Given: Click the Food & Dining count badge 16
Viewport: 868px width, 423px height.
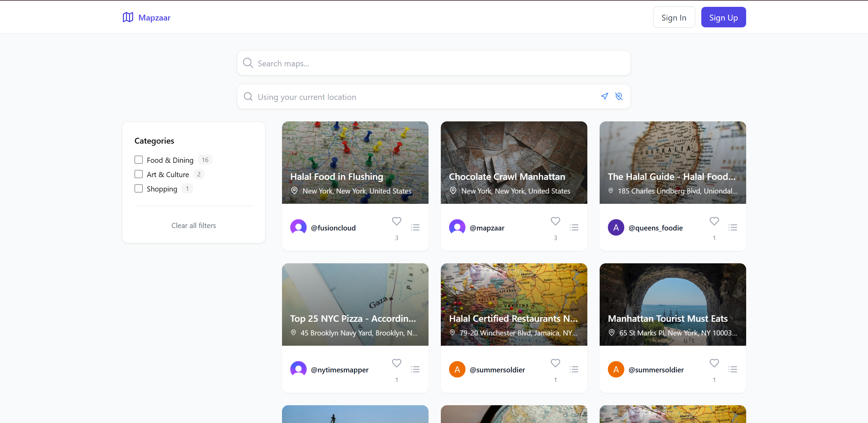Looking at the screenshot, I should (x=205, y=160).
